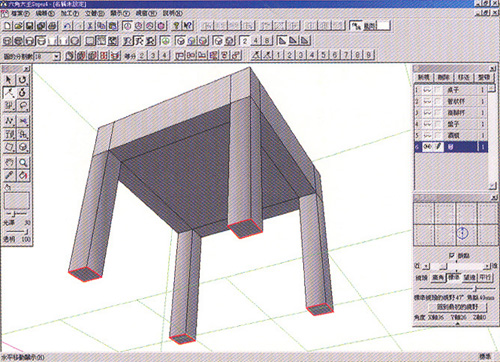Switch to the 平行 projection tab
Screen dimensions: 500x362
pyautogui.click(x=485, y=277)
